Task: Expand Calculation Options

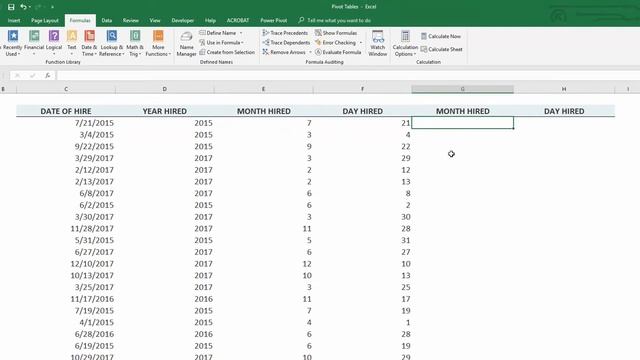Action: click(405, 43)
